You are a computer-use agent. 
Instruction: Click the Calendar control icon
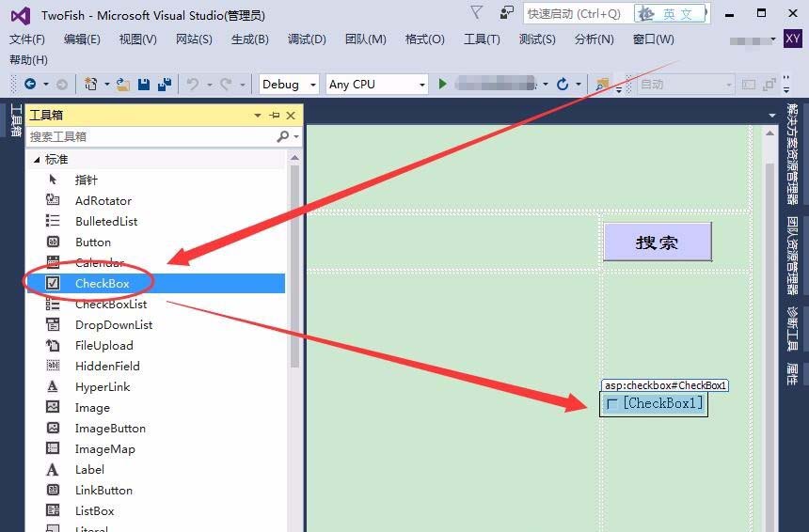[x=53, y=262]
